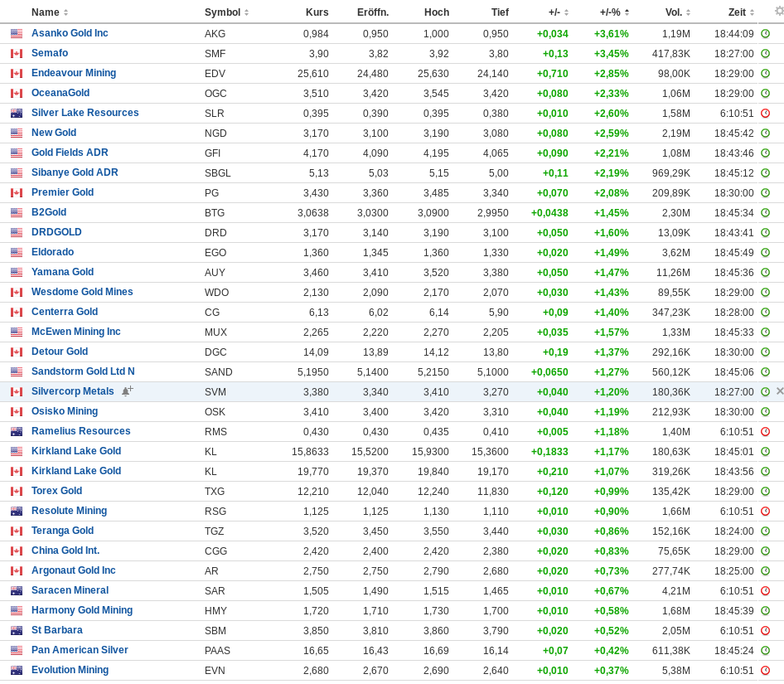
Task: Sort by the Vol. column header
Action: tap(677, 12)
